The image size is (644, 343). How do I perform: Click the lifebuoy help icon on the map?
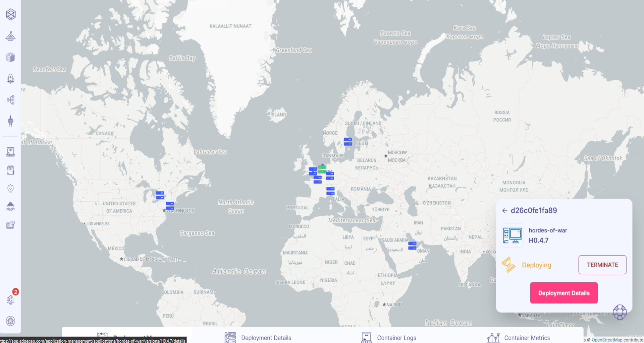click(620, 312)
